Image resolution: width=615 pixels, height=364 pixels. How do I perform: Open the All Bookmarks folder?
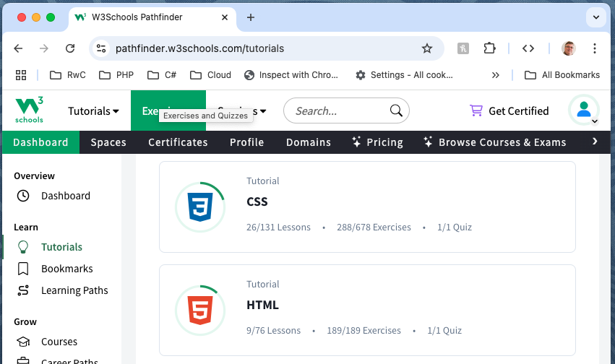[562, 75]
